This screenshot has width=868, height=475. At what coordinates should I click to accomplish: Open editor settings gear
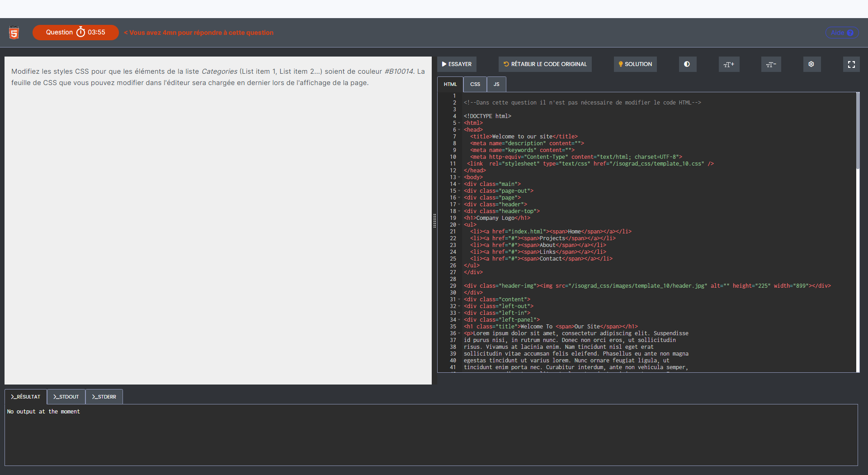click(x=811, y=64)
